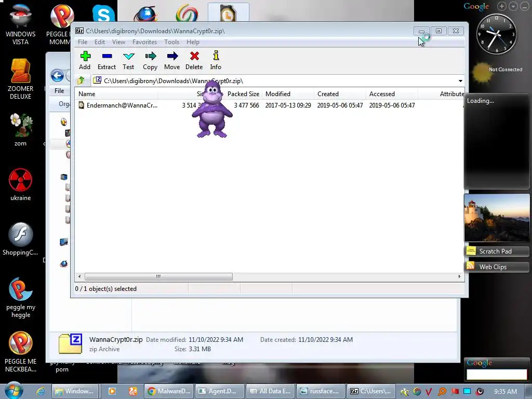Open PEGGLE ME NECKBEA... desktop icon

point(20,352)
